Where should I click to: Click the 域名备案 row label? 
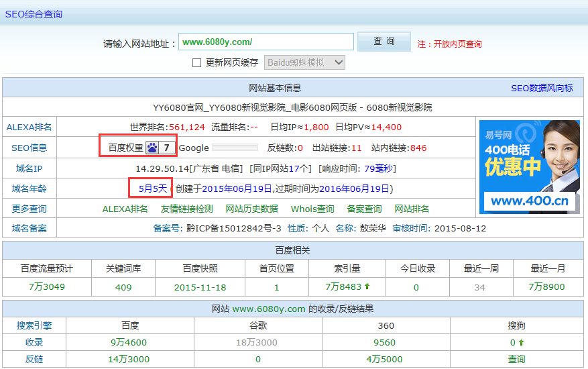tap(30, 228)
